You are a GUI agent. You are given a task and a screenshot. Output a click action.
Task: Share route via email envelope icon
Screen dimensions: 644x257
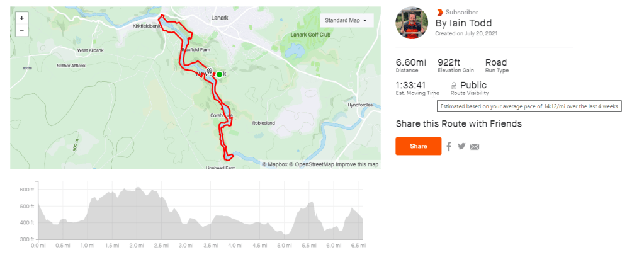(x=475, y=147)
